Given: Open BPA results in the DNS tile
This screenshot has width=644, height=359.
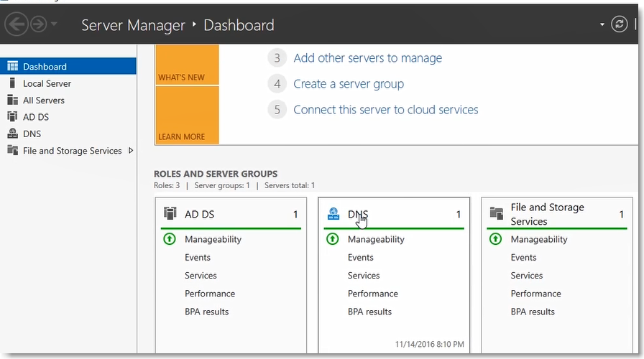Looking at the screenshot, I should [369, 312].
